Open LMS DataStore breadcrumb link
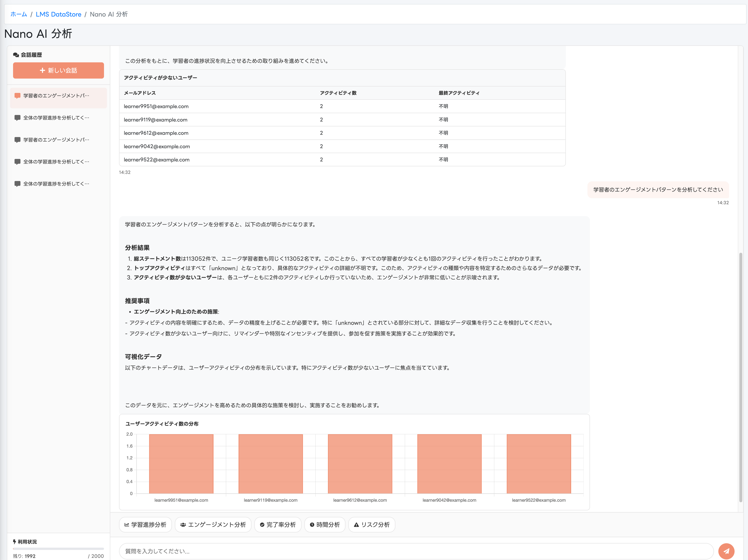The image size is (748, 560). coord(58,14)
